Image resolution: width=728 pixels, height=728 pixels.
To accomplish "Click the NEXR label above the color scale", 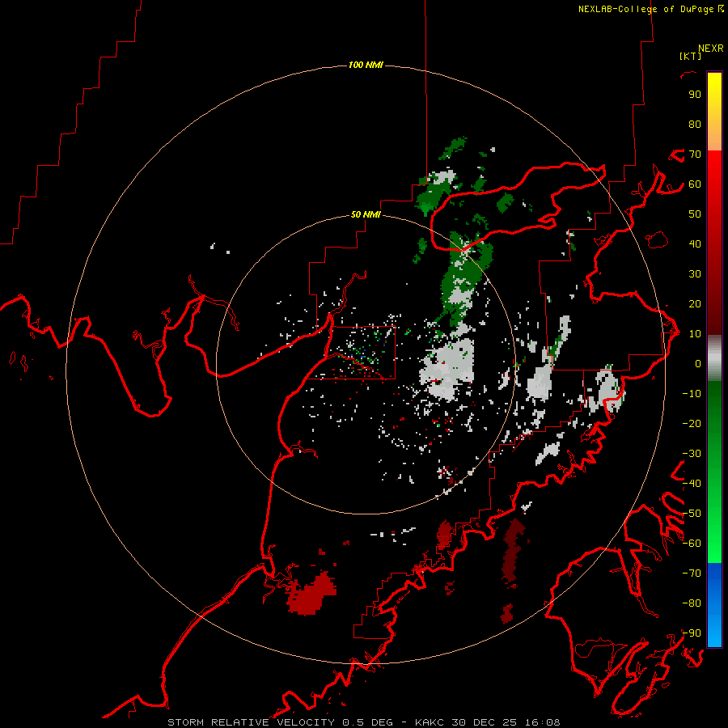I will point(710,49).
